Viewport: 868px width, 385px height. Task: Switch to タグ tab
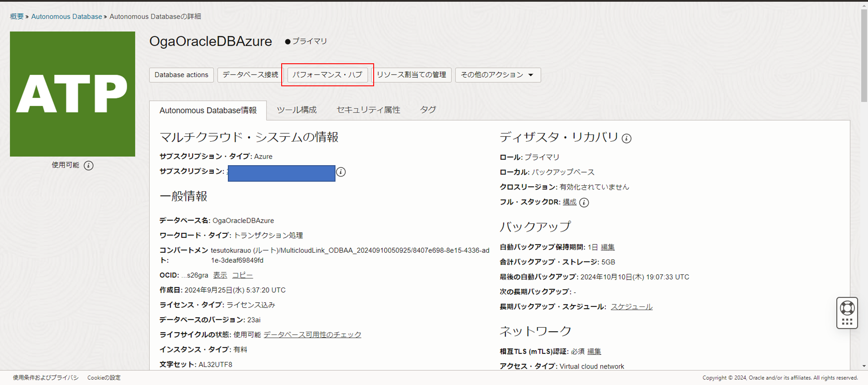click(x=428, y=110)
